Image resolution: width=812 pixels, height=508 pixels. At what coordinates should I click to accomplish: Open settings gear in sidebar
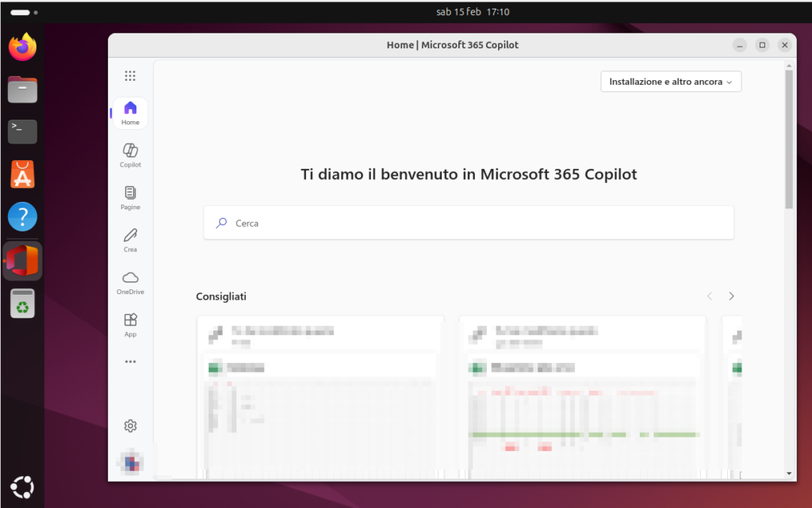130,426
